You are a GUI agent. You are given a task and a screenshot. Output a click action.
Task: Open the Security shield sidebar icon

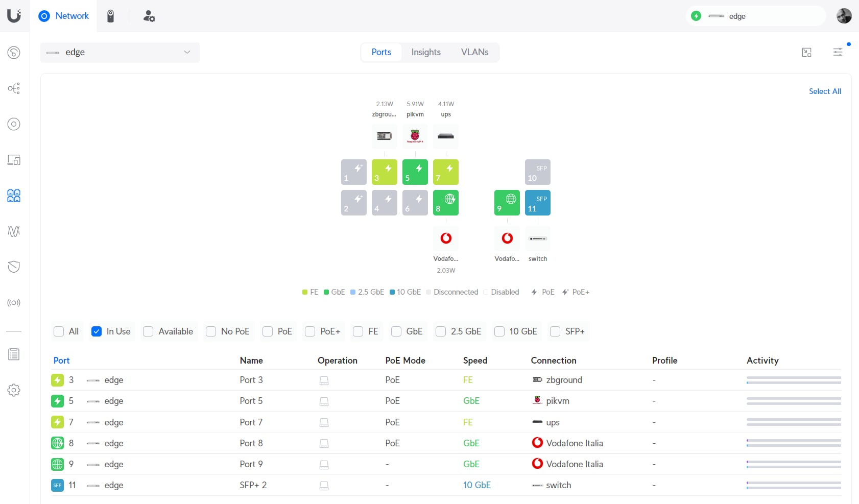coord(14,267)
